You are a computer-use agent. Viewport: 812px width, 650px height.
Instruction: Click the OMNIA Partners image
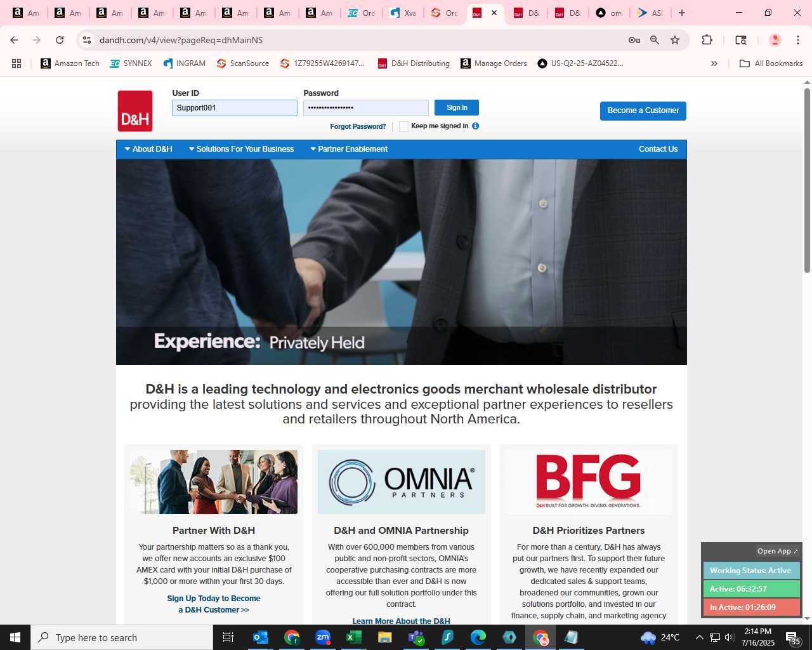(402, 482)
